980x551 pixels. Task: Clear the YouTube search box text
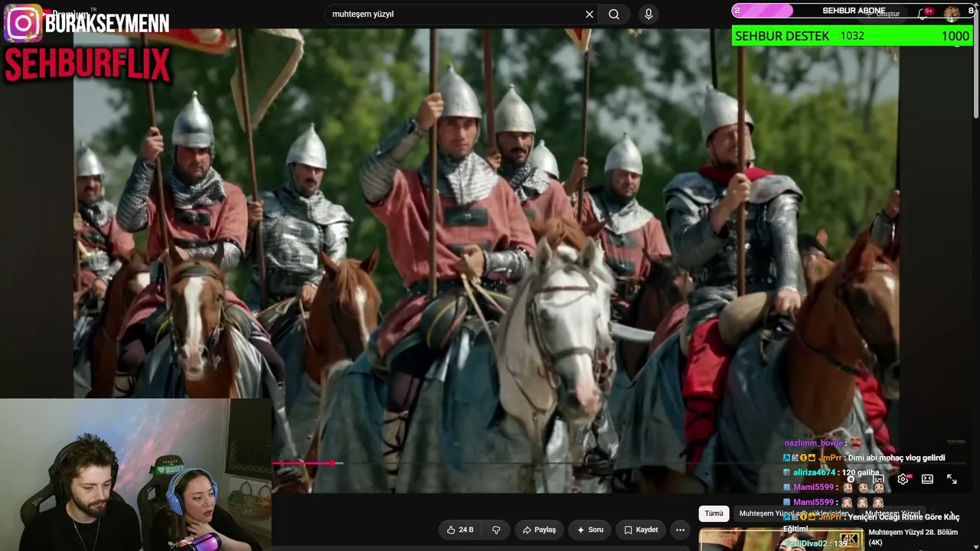point(590,15)
